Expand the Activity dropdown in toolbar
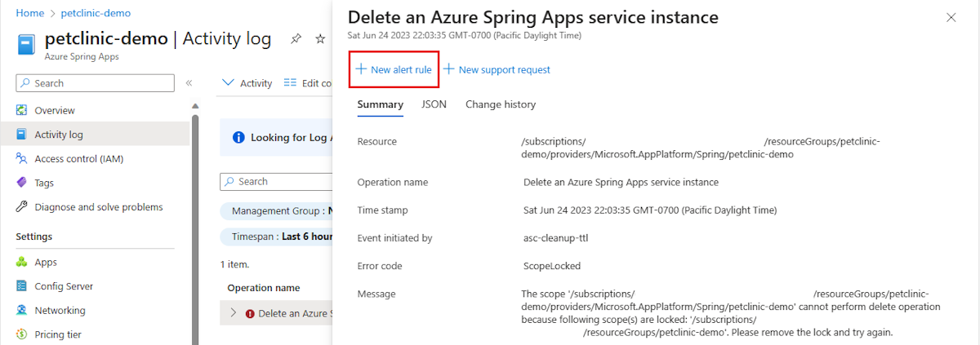Image resolution: width=980 pixels, height=345 pixels. (247, 83)
